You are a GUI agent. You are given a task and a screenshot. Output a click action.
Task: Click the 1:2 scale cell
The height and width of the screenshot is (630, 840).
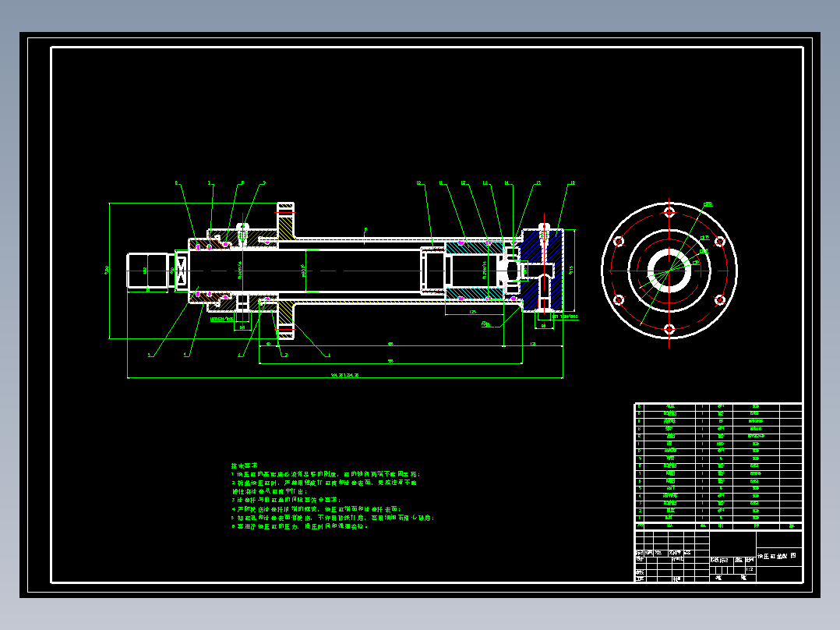[x=750, y=569]
